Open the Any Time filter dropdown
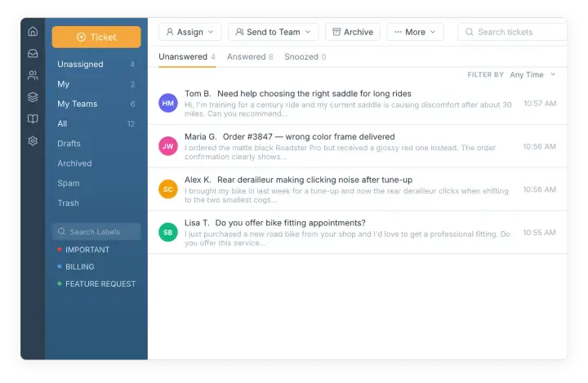The width and height of the screenshot is (588, 383). click(x=532, y=74)
